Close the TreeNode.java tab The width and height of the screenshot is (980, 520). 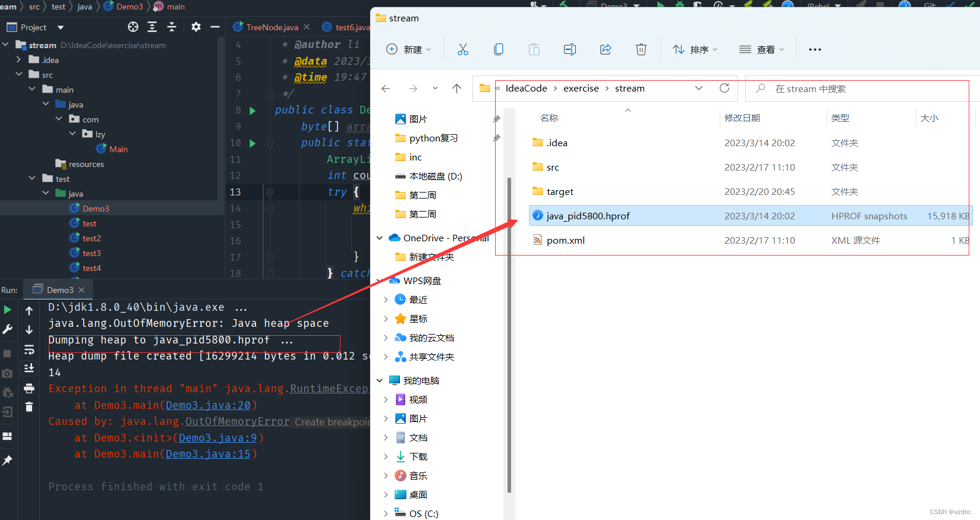(307, 27)
